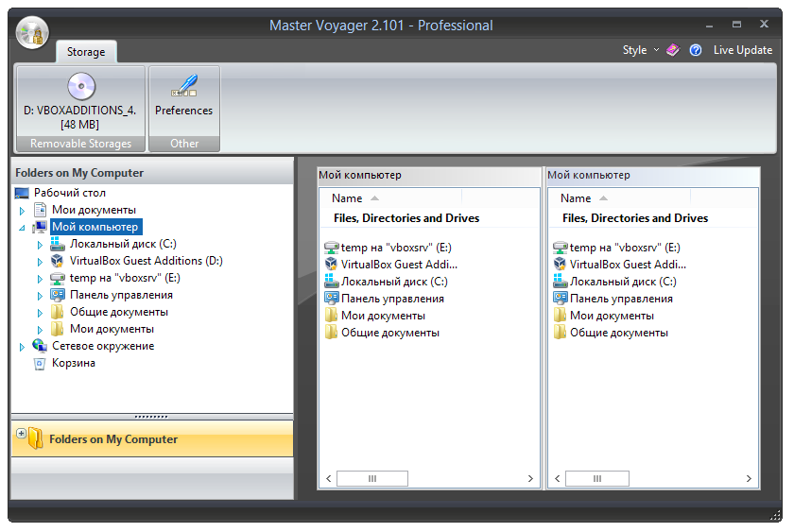Click the Folders on My Computer bottom panel button

tap(113, 439)
